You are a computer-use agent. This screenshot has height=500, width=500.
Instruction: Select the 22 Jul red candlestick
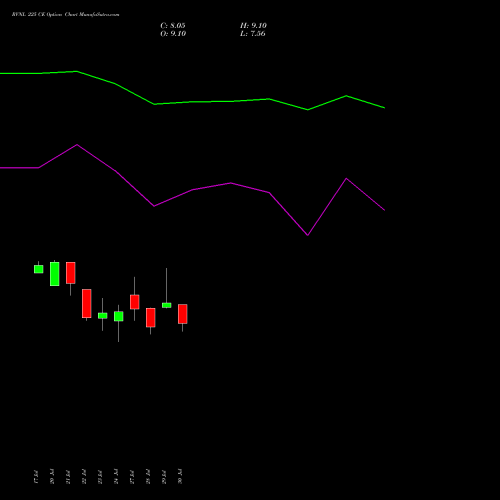click(87, 303)
